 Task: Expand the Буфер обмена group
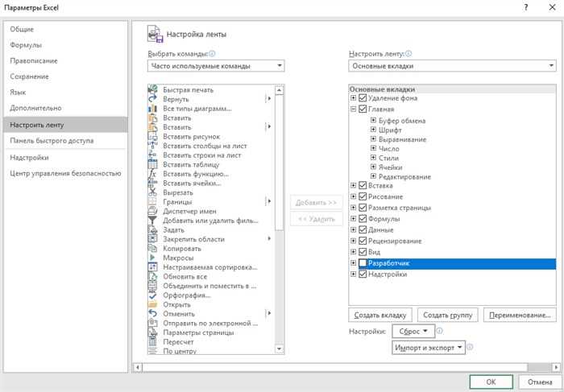[373, 121]
